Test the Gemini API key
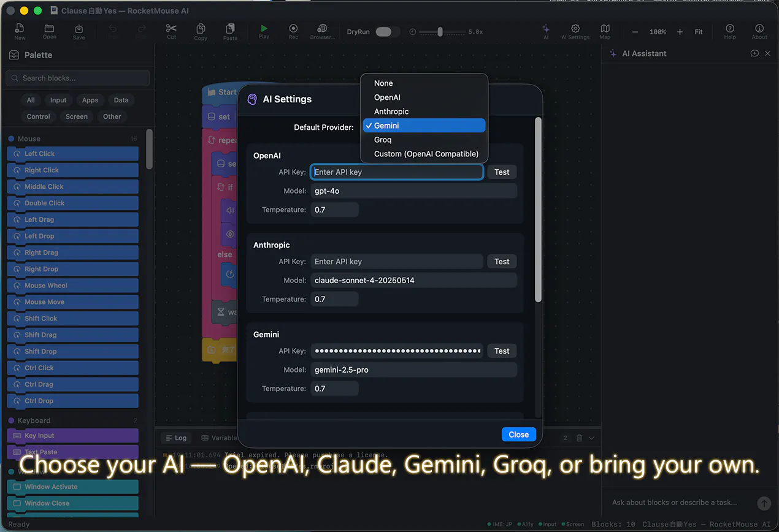The width and height of the screenshot is (779, 532). click(x=502, y=351)
